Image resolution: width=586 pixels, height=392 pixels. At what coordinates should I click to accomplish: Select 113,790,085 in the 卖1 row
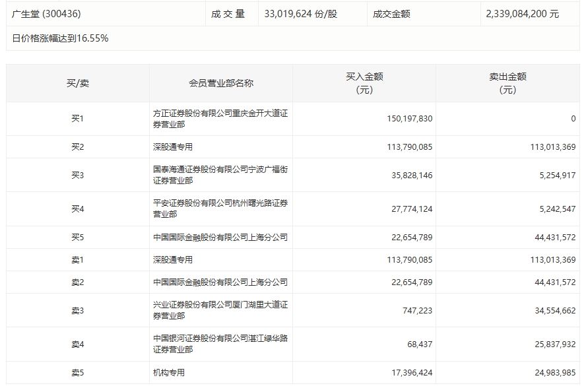point(410,260)
